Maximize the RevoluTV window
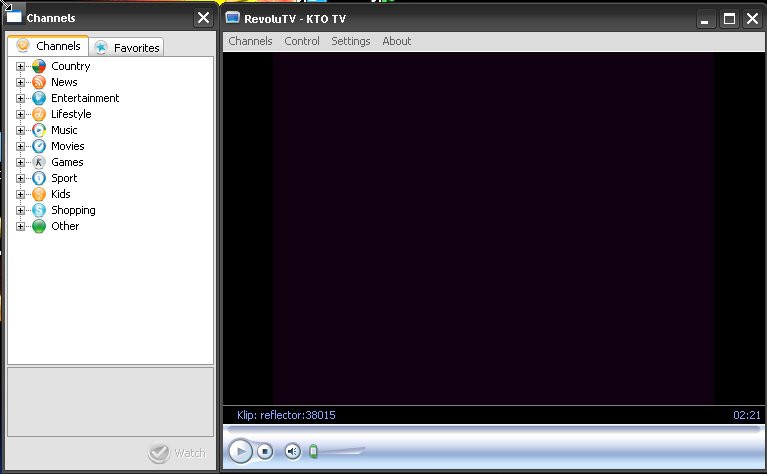 tap(729, 19)
